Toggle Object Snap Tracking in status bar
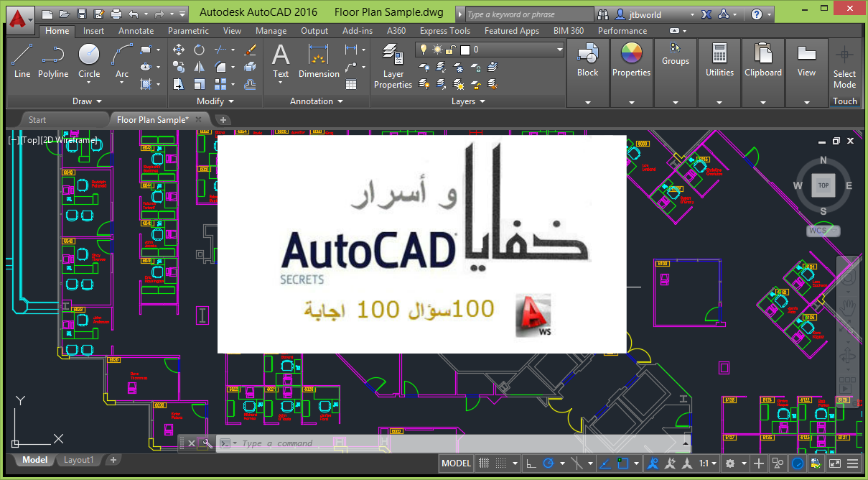Screen dimensions: 868x480 pyautogui.click(x=605, y=463)
